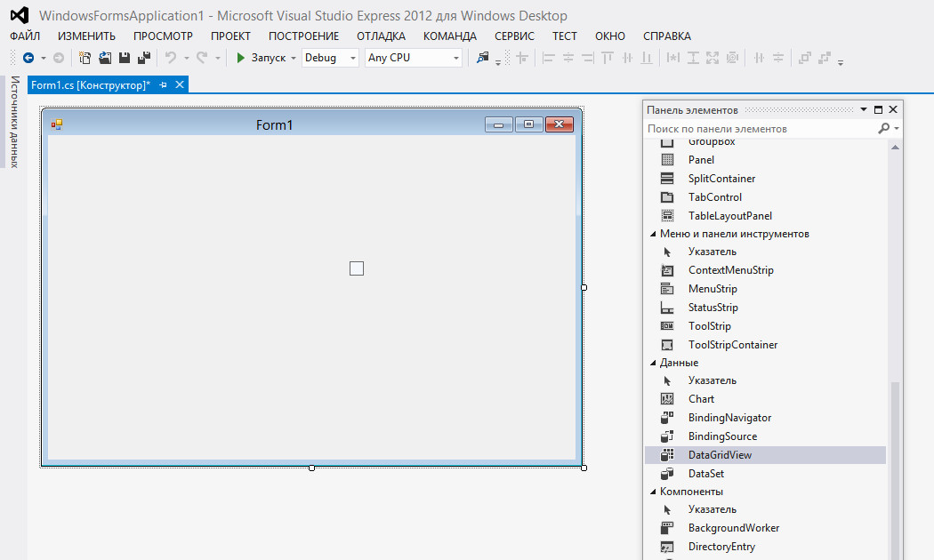
Task: Click the Send to Back icon
Action: coord(825,58)
